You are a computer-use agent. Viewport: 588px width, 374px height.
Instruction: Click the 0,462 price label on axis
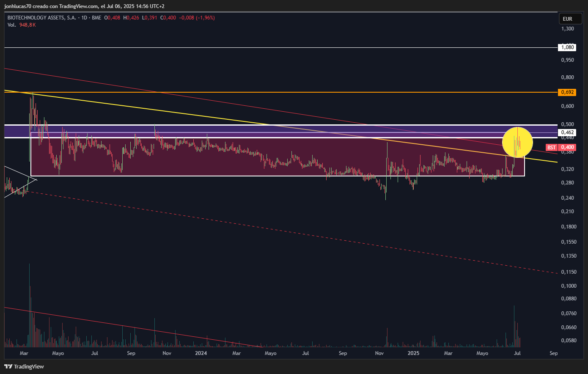pos(567,132)
